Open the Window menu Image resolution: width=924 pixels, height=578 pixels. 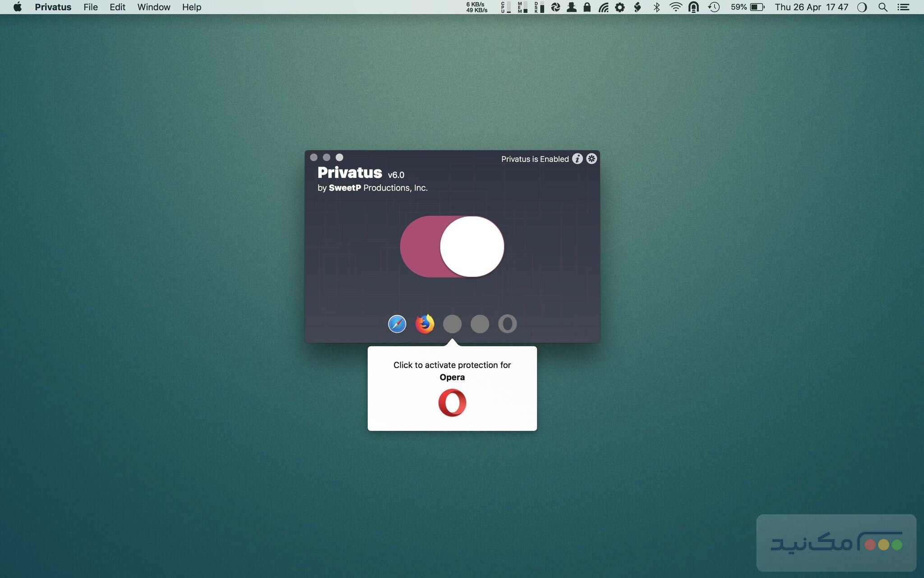pos(153,7)
